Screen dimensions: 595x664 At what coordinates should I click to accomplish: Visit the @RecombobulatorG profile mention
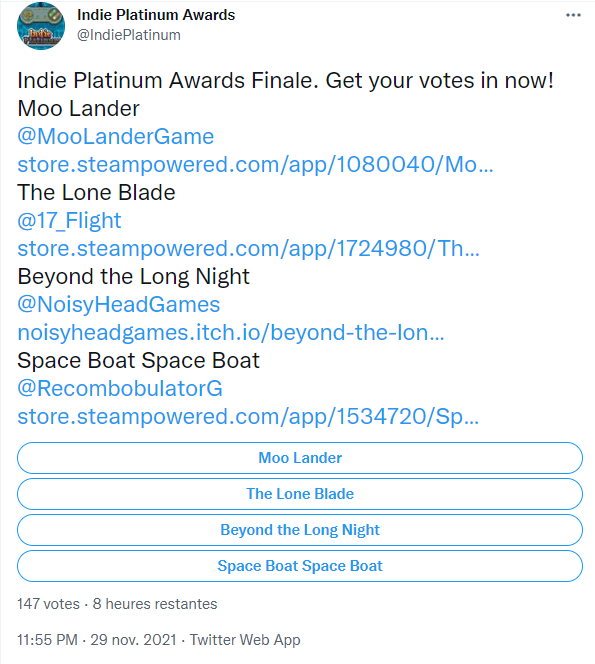pos(120,388)
